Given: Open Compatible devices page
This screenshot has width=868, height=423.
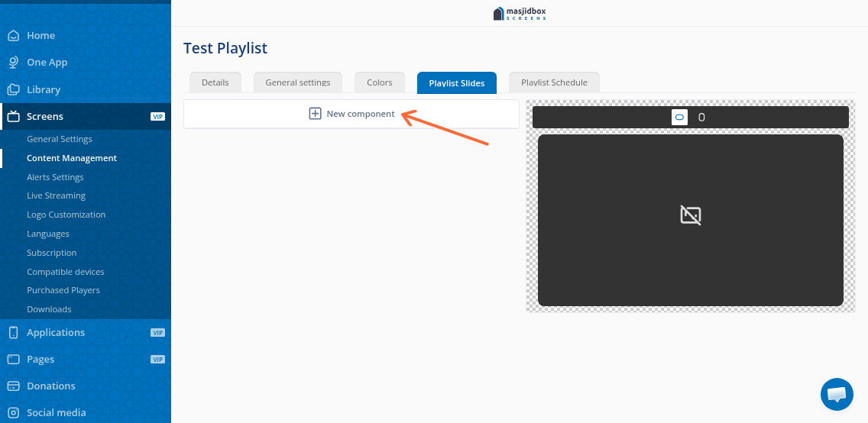Looking at the screenshot, I should coord(65,272).
